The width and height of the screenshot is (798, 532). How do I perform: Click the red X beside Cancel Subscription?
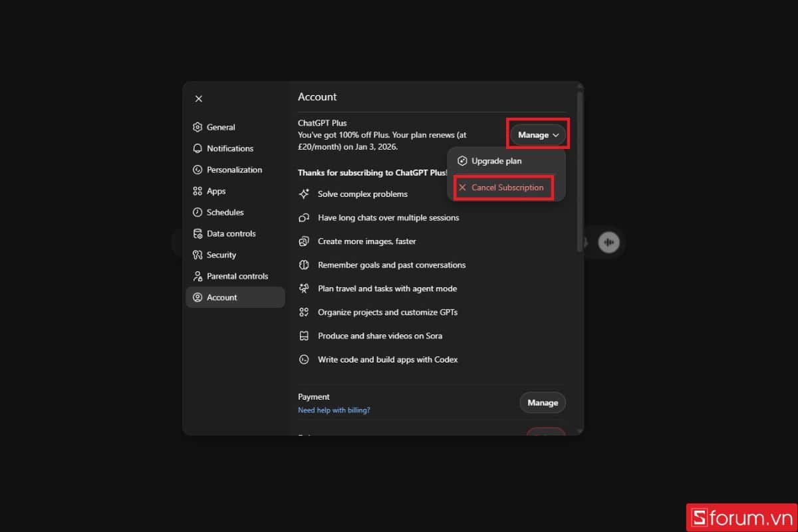pos(463,188)
